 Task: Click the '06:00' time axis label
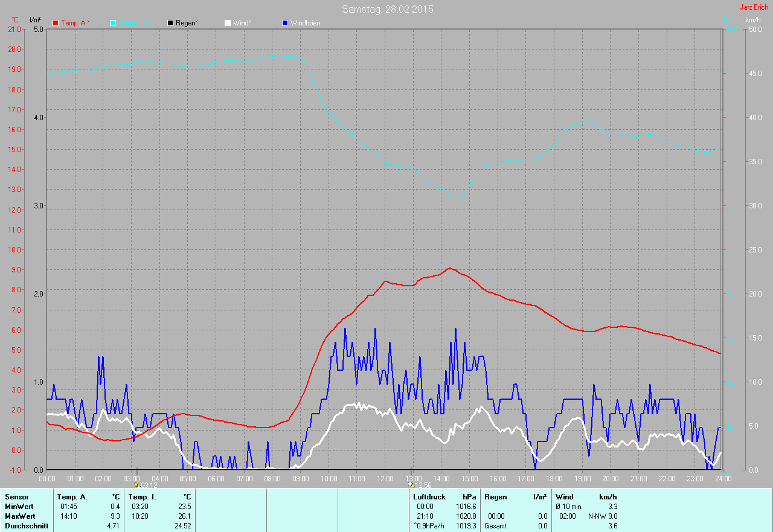[x=216, y=479]
